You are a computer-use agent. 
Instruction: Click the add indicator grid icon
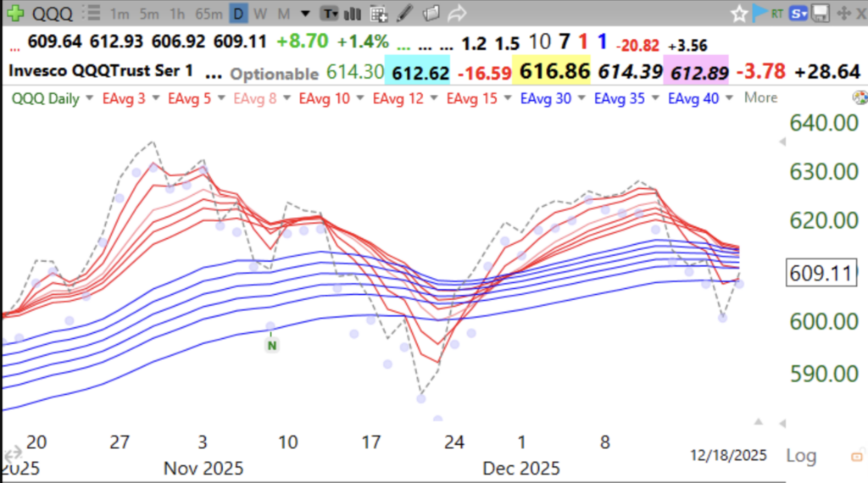[x=379, y=14]
